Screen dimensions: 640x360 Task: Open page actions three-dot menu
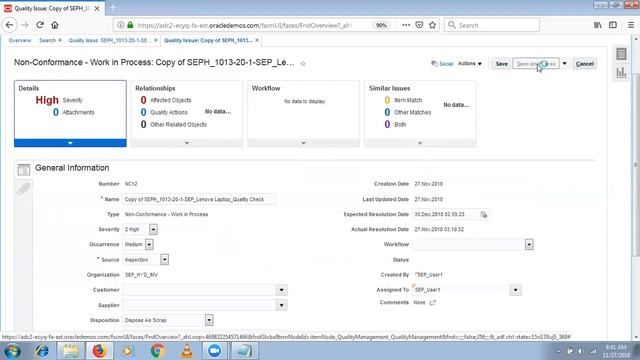[406, 25]
